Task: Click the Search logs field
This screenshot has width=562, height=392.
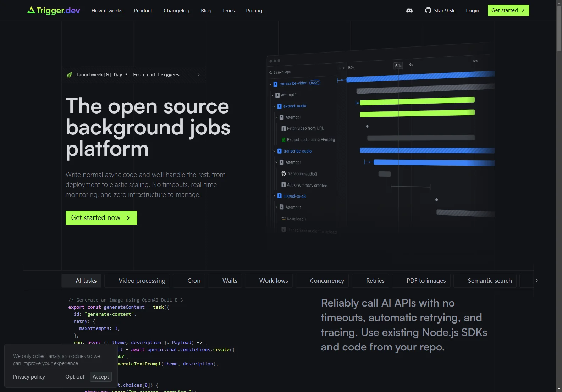Action: [302, 72]
